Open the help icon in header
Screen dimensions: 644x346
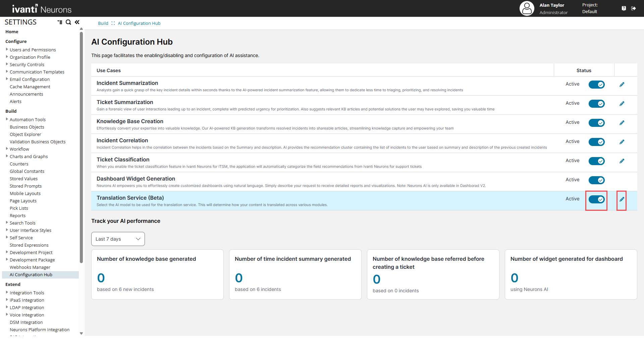pos(624,8)
